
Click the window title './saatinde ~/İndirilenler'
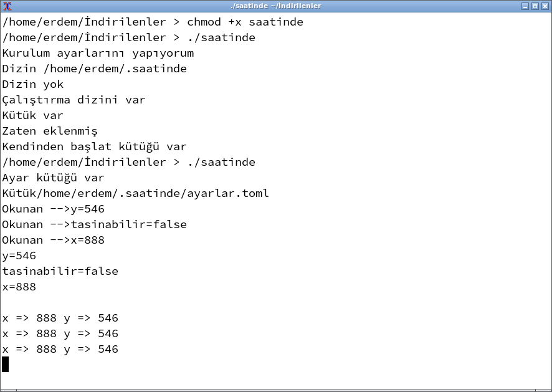coord(275,6)
